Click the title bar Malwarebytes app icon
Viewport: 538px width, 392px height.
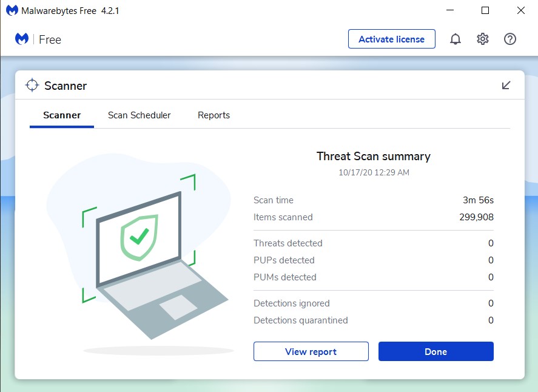pyautogui.click(x=12, y=10)
